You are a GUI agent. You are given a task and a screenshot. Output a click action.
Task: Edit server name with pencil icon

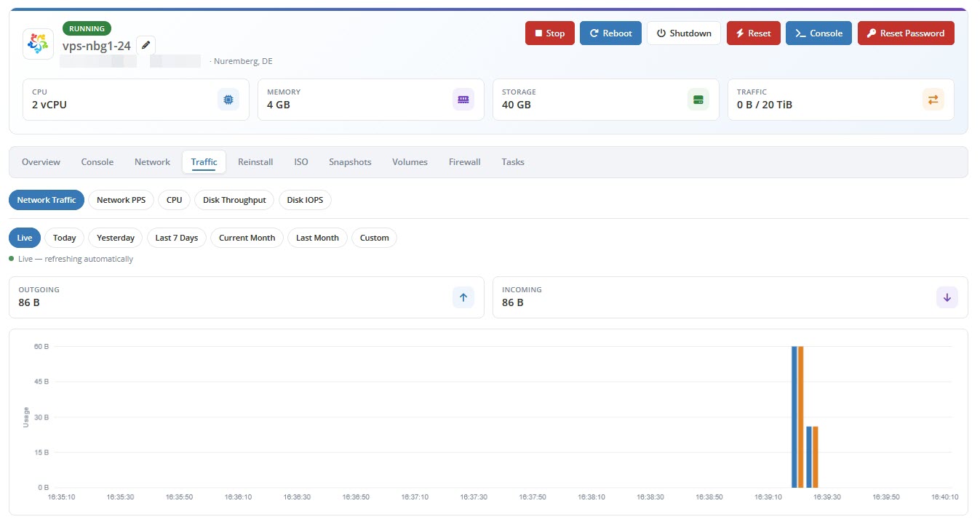tap(146, 45)
